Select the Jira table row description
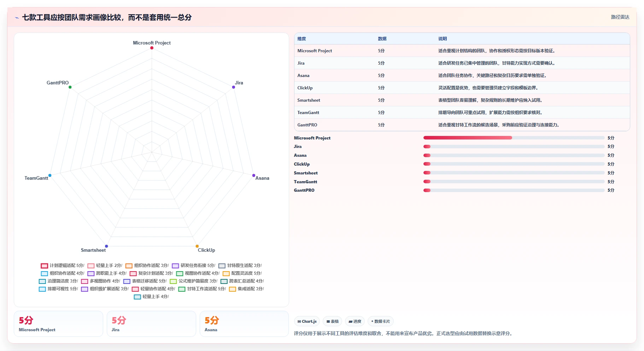 tap(497, 63)
